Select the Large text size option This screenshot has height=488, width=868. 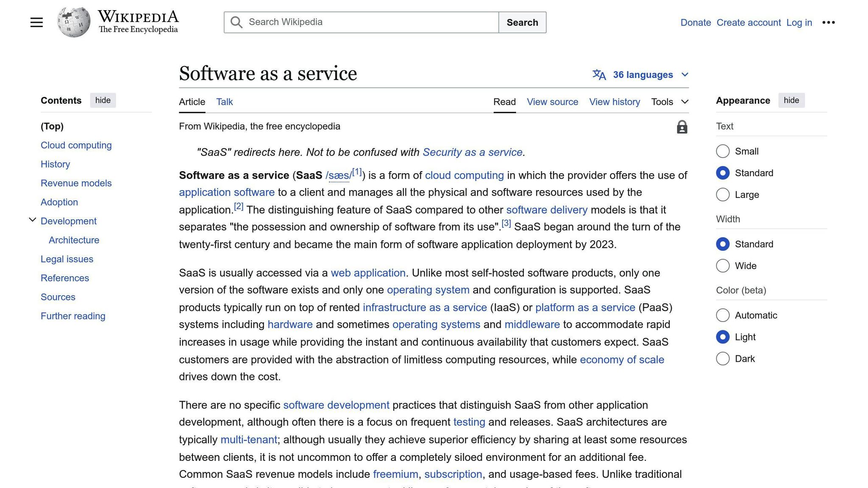coord(723,194)
